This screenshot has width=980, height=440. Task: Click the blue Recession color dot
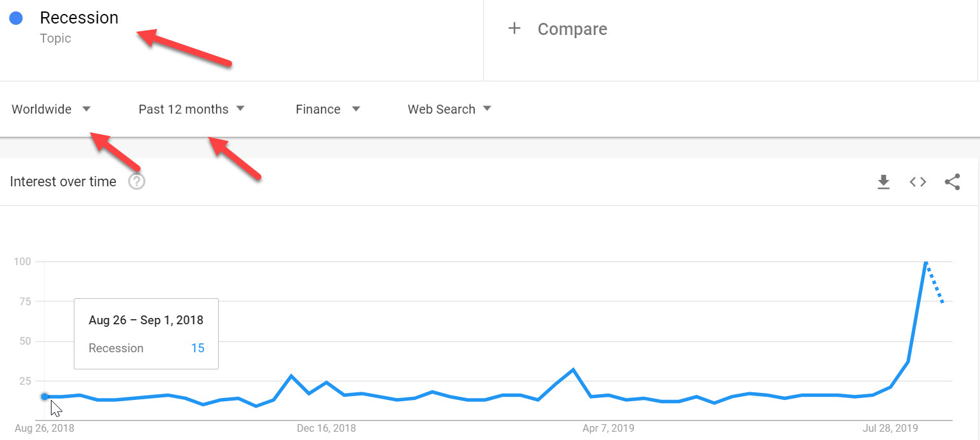[x=17, y=18]
